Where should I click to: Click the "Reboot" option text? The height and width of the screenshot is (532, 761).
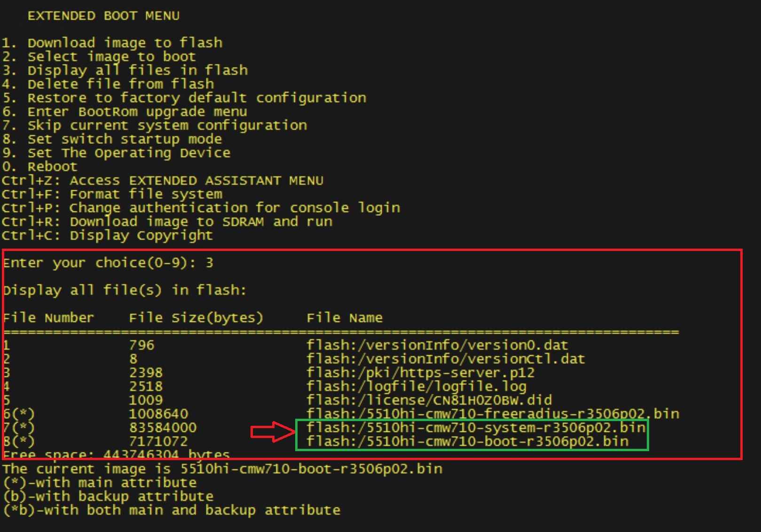(52, 167)
